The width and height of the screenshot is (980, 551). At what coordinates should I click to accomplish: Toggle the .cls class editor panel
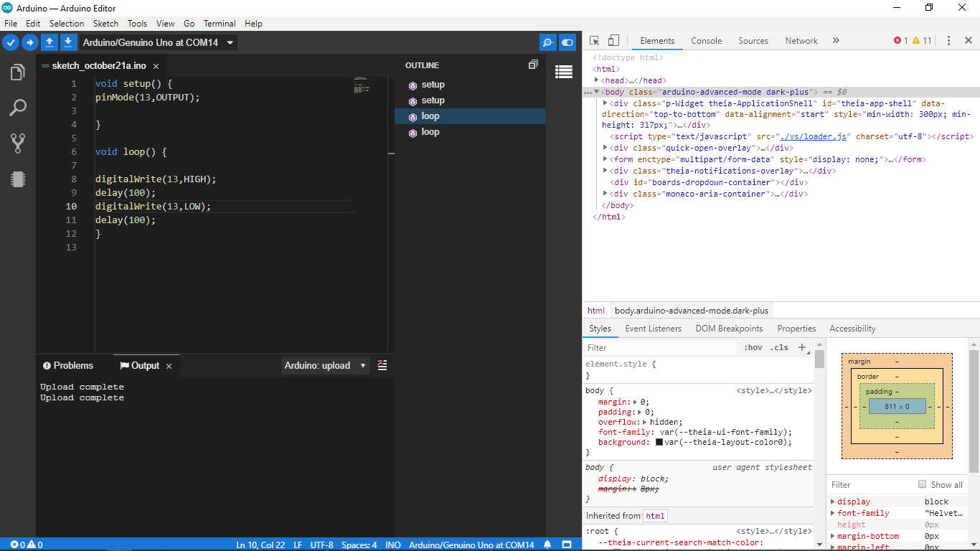tap(779, 347)
